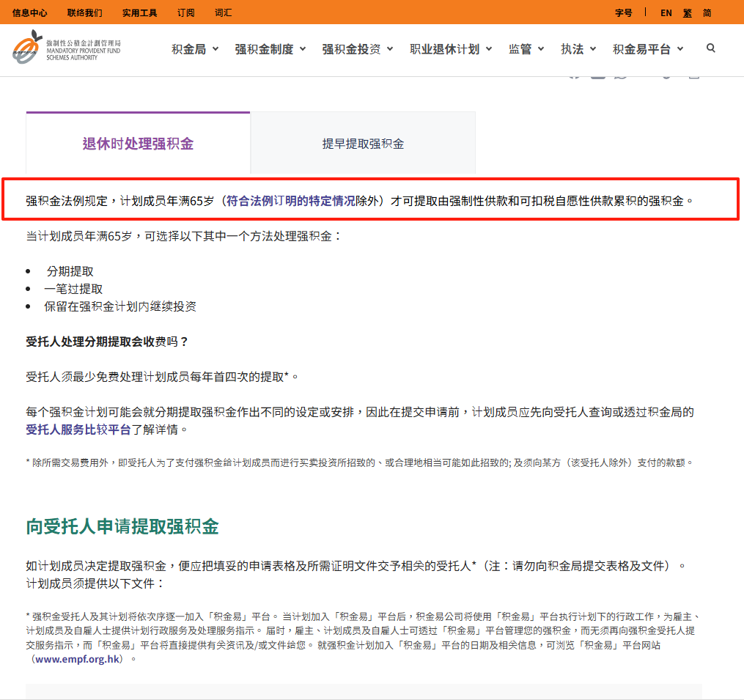Image resolution: width=744 pixels, height=700 pixels.
Task: Switch to the 提早提取强积金 tab
Action: pos(363,144)
